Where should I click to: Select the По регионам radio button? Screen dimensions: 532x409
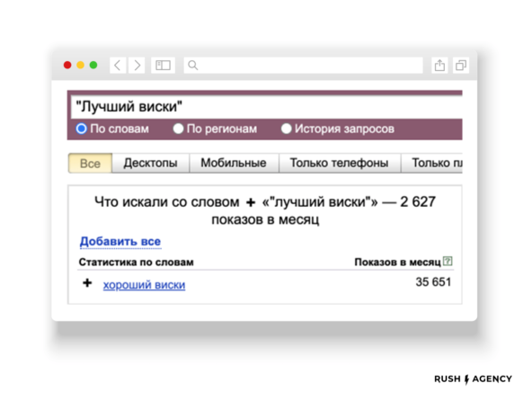point(178,129)
